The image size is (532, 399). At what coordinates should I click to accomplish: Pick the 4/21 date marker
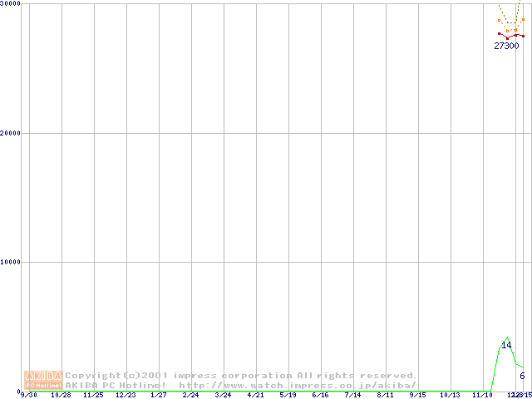(255, 395)
